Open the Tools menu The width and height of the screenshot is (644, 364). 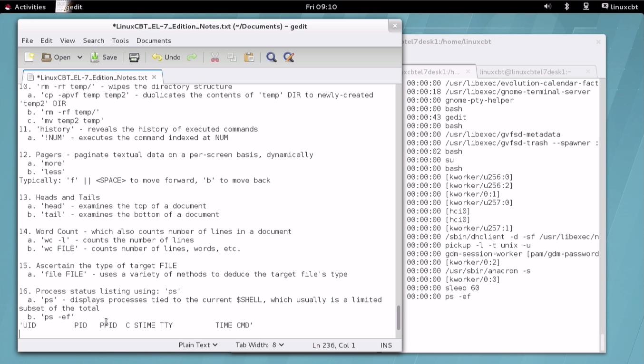point(120,40)
